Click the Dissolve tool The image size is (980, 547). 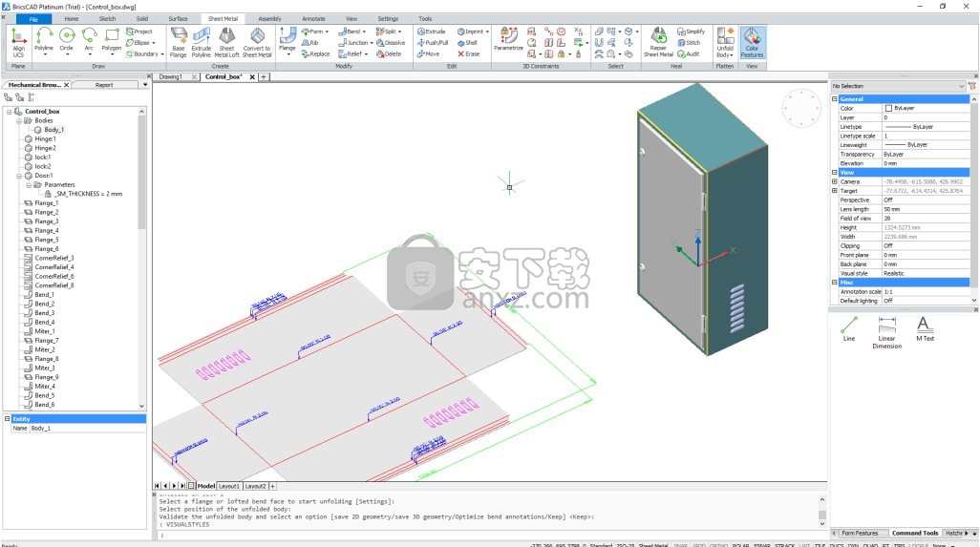391,42
